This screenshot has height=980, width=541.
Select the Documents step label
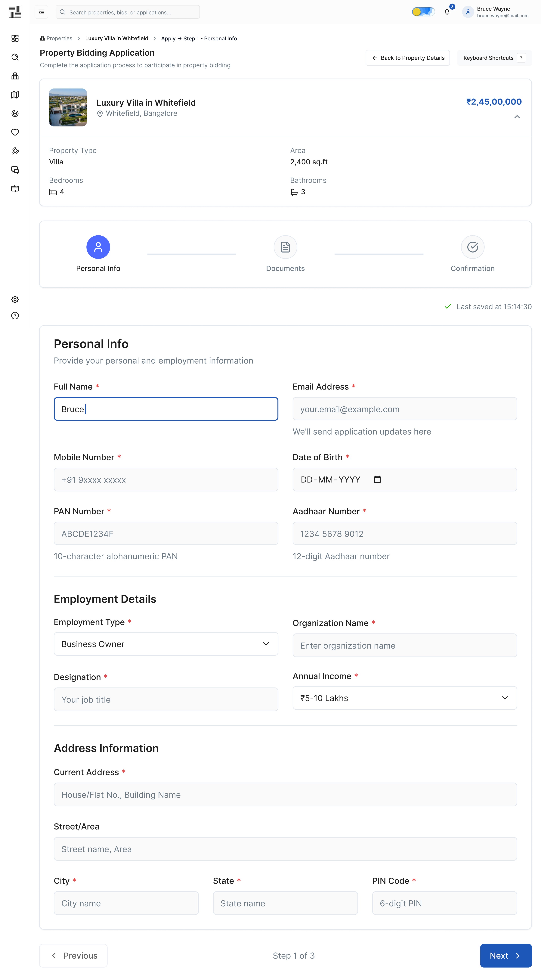tap(285, 268)
